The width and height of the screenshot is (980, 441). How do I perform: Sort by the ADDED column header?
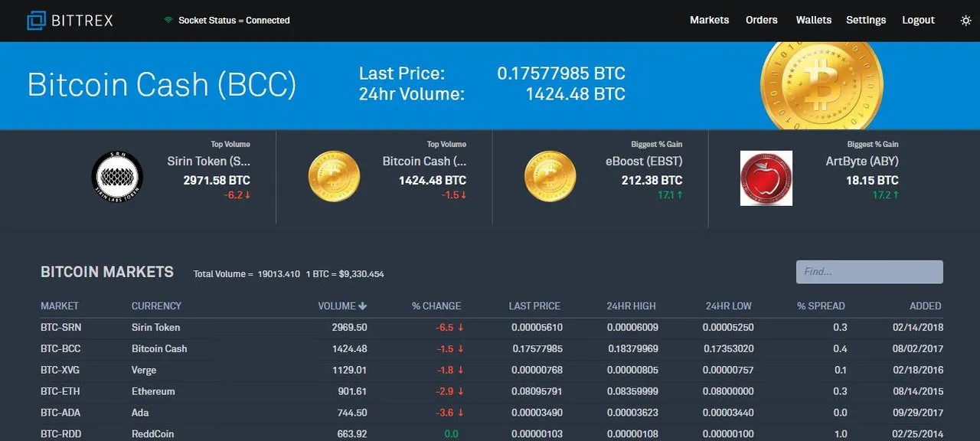click(926, 305)
